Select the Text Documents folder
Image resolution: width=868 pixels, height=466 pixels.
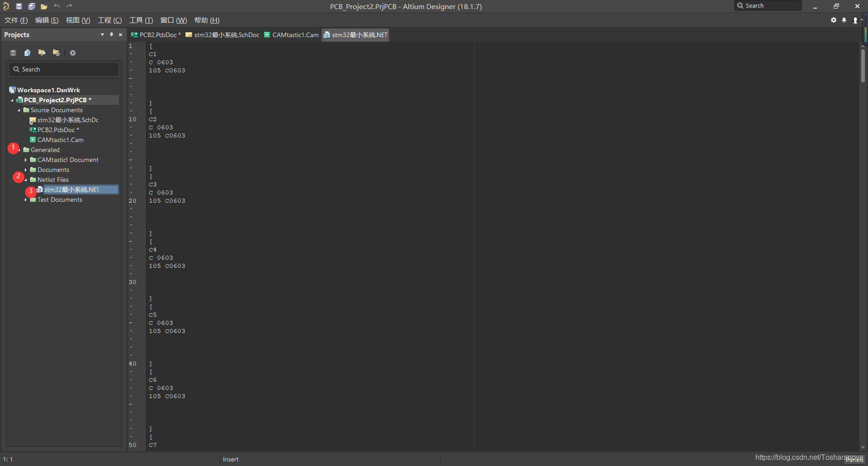[x=60, y=200]
